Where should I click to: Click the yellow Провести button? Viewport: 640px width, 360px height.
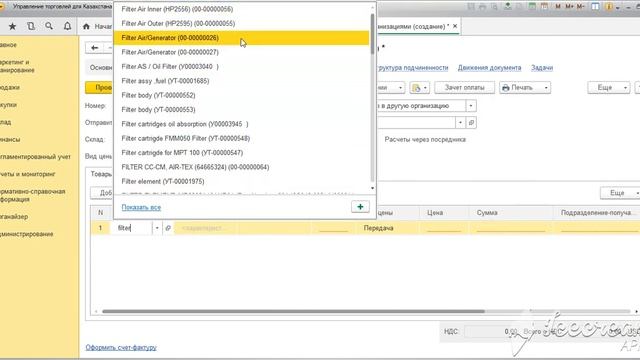tap(99, 87)
